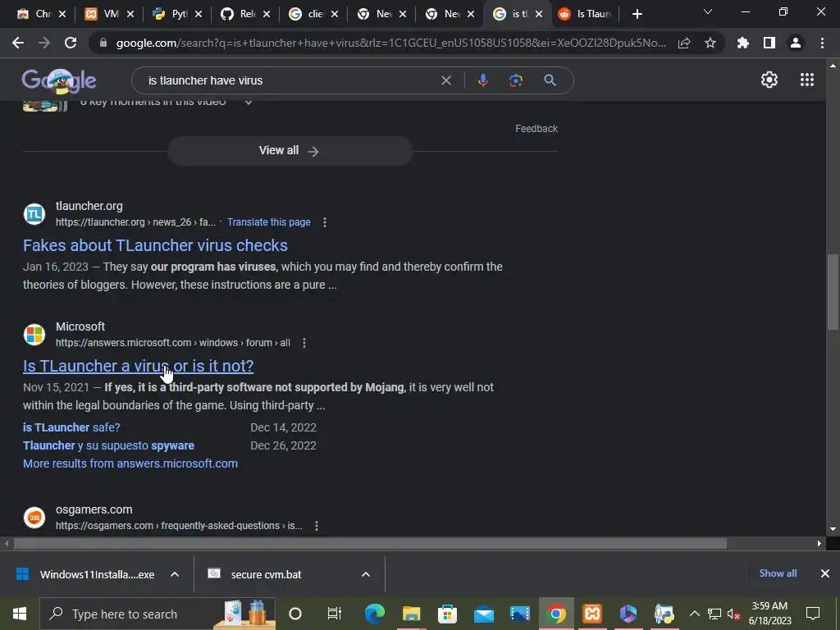
Task: Click the taskbar search box
Action: 157,614
